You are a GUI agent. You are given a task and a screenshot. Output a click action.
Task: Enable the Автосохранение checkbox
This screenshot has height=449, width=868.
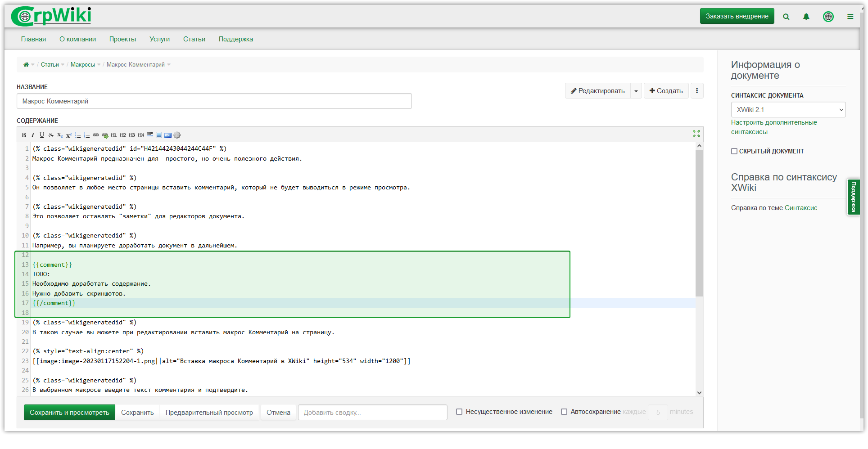point(564,412)
